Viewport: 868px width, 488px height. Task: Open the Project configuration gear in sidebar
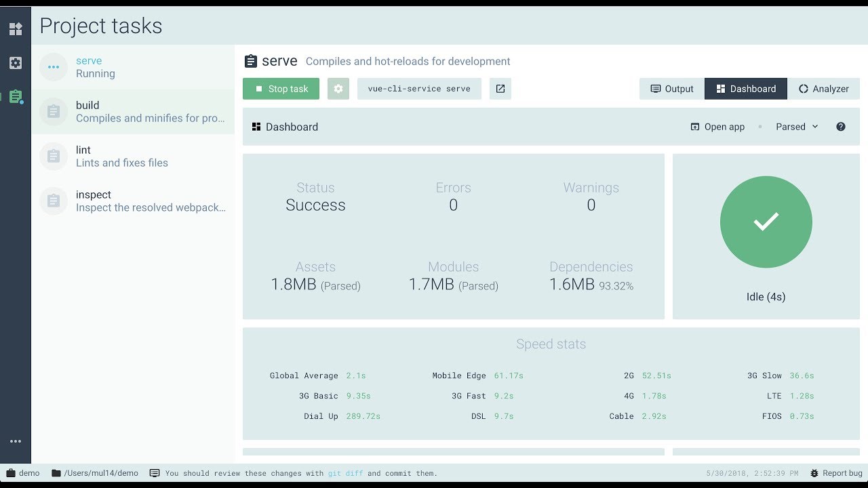[x=16, y=63]
